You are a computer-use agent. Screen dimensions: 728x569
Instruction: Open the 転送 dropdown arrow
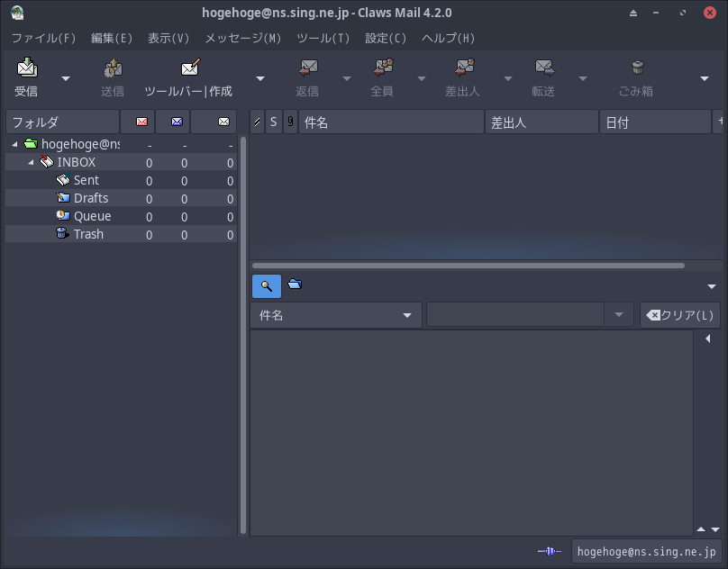tap(583, 78)
